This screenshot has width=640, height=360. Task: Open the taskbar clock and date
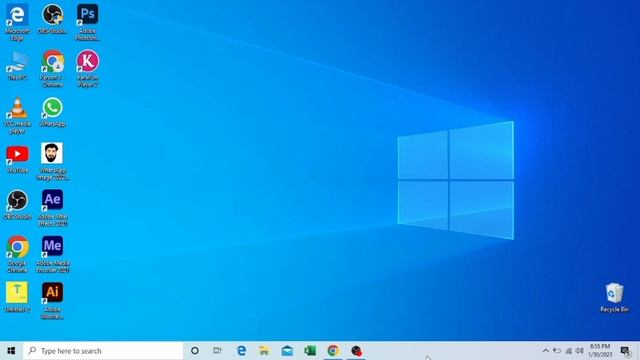click(600, 351)
